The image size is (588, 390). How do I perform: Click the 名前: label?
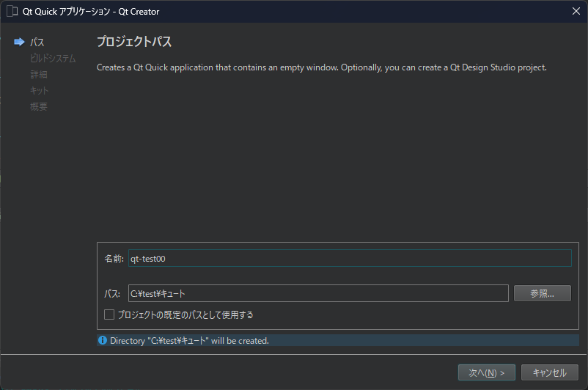pyautogui.click(x=114, y=258)
